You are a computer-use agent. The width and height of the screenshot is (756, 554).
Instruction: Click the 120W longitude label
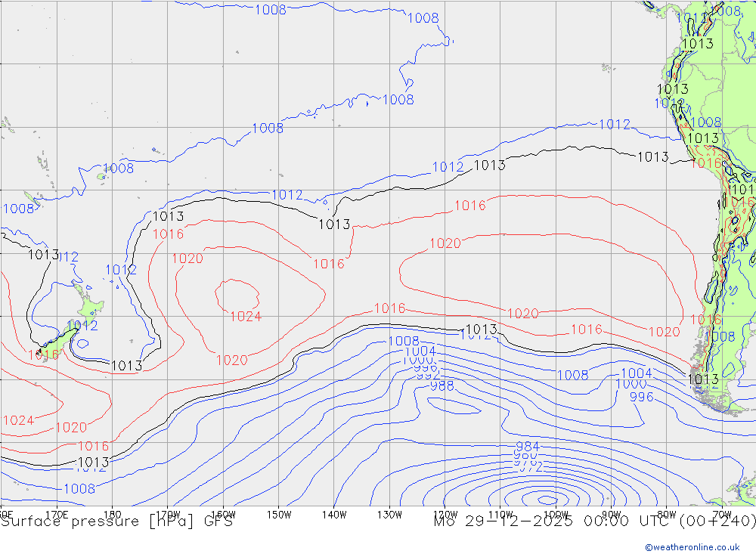pyautogui.click(x=445, y=515)
